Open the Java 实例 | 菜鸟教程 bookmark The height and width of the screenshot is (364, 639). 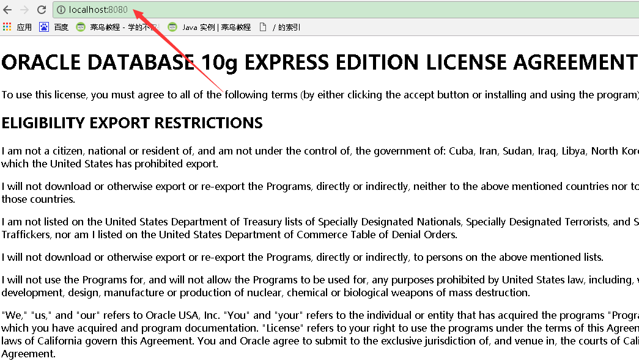point(216,27)
